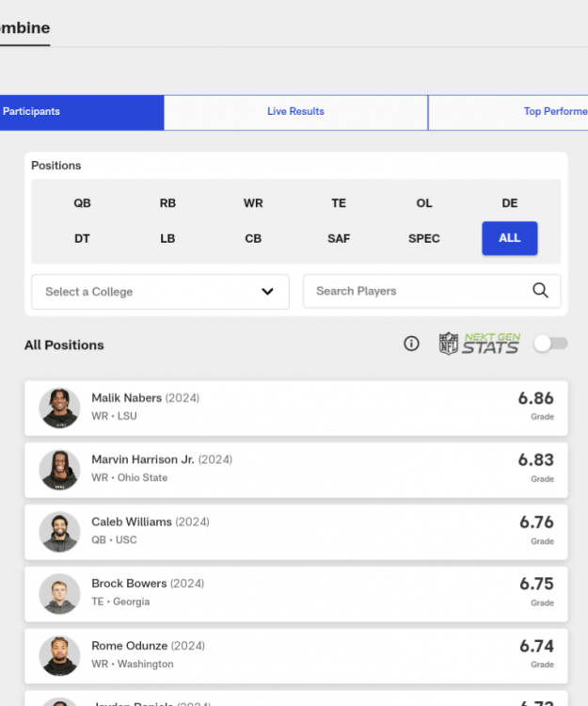Viewport: 588px width, 706px height.
Task: Click the search magnifier icon
Action: 540,291
